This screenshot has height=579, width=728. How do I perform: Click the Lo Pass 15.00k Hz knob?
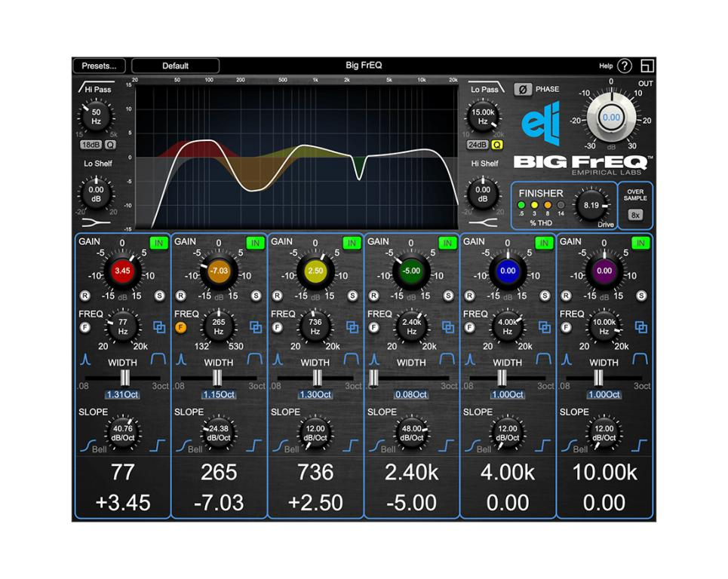click(483, 116)
